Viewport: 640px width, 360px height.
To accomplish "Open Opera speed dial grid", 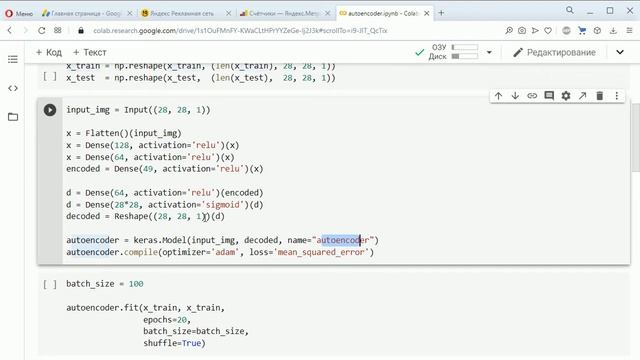I will click(x=58, y=31).
